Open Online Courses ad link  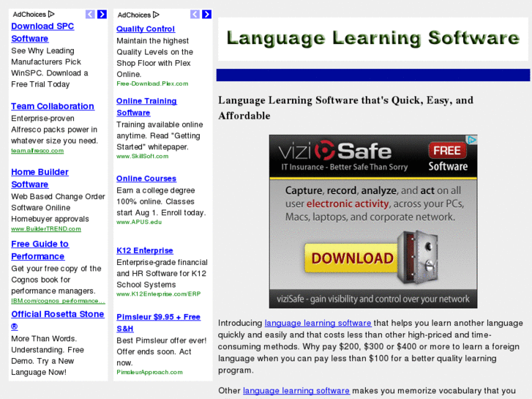click(x=146, y=179)
